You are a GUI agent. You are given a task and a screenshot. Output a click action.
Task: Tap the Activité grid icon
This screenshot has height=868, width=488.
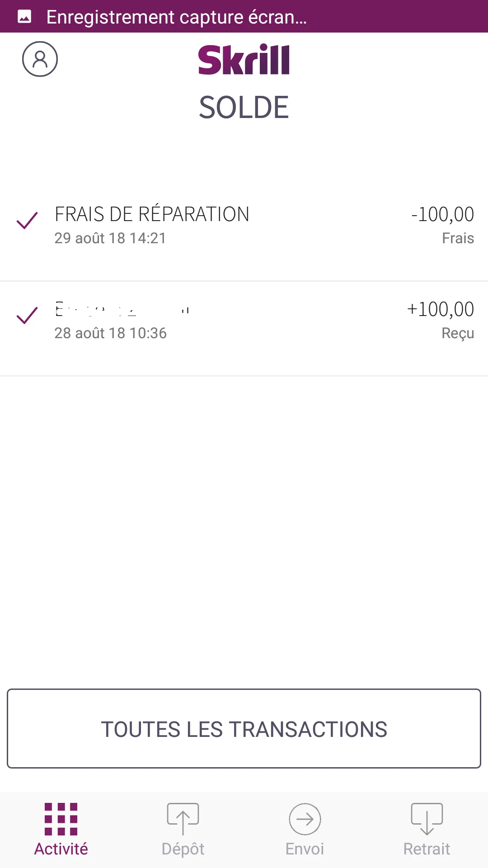(x=61, y=819)
